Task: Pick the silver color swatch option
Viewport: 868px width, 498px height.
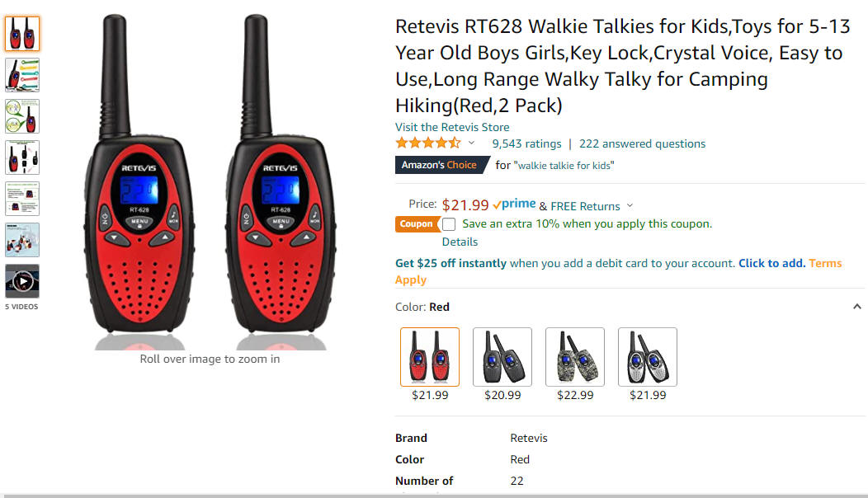Action: pyautogui.click(x=647, y=357)
